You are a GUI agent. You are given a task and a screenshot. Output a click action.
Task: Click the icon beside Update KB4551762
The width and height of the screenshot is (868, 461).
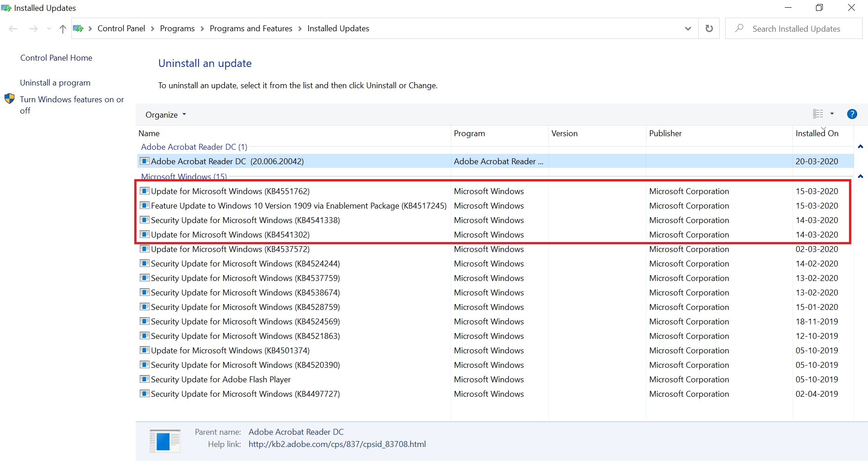coord(144,191)
